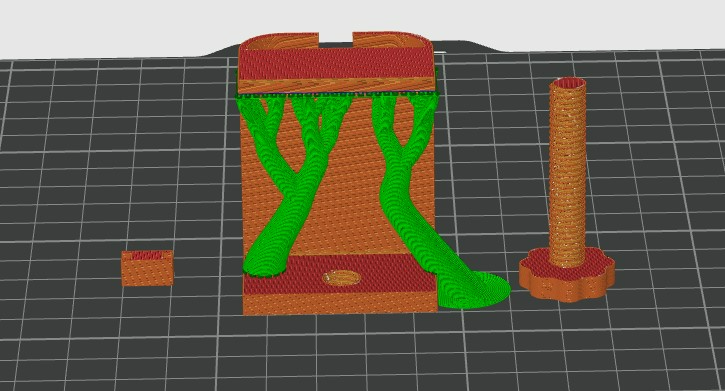Click the lower red surface strip of model
Viewport: 725px width, 391px height.
pyautogui.click(x=340, y=275)
